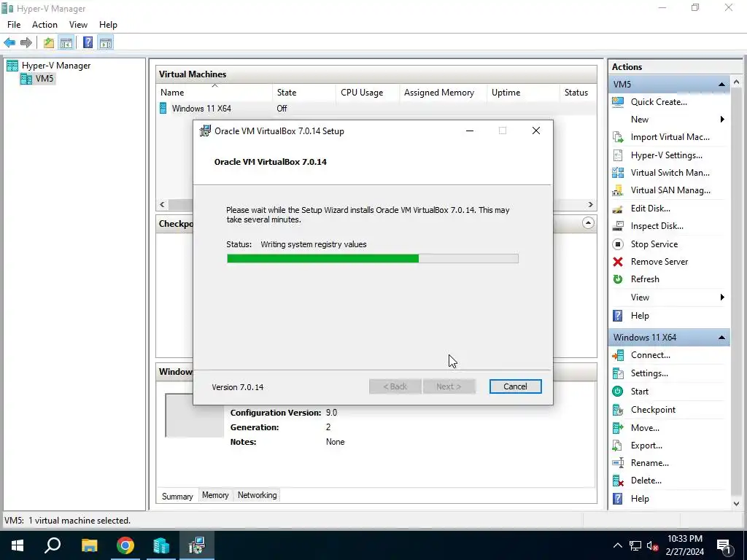The height and width of the screenshot is (560, 747).
Task: Click the Up one level folder icon
Action: pos(49,43)
